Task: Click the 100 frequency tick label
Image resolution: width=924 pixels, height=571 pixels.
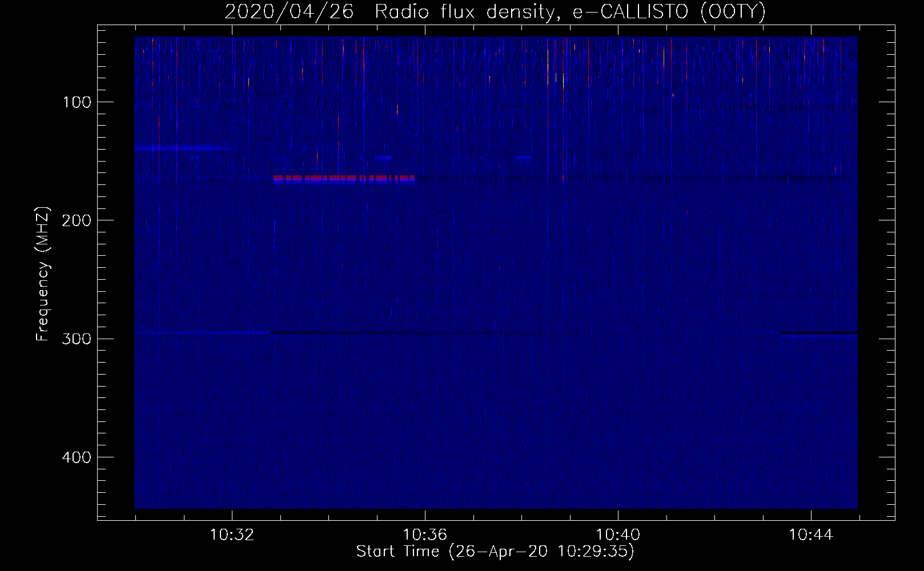Action: [77, 102]
